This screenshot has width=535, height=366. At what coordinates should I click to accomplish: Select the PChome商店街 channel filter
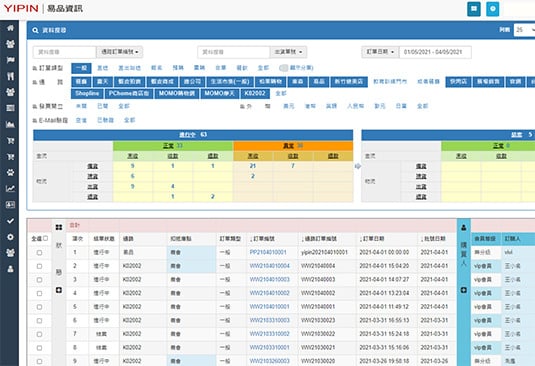pos(129,93)
